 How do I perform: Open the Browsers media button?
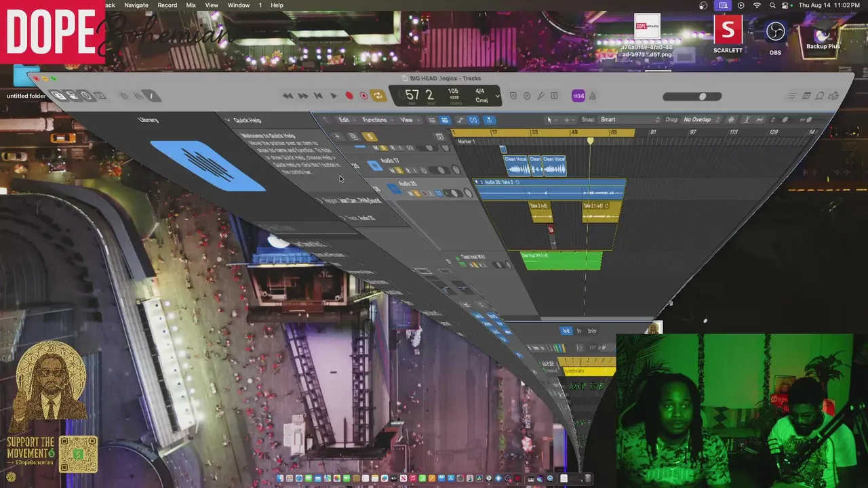click(x=833, y=96)
